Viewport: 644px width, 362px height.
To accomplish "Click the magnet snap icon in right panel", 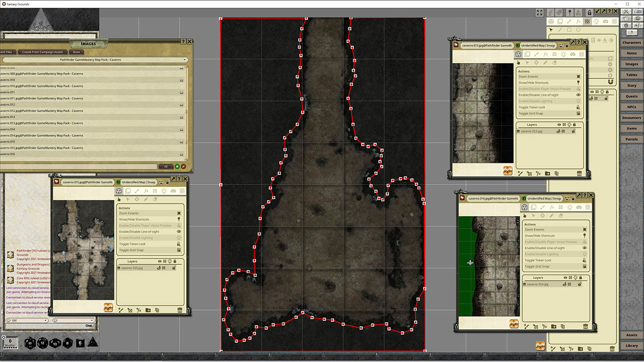I will click(x=610, y=81).
